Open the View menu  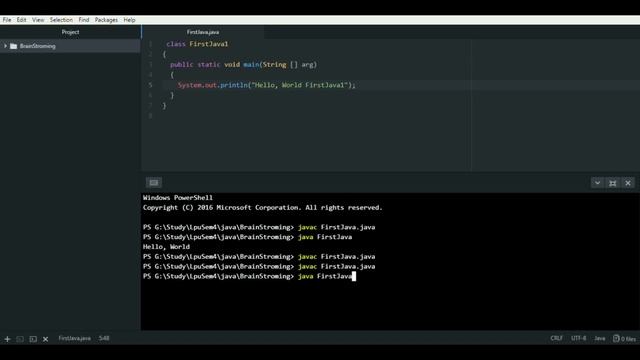pyautogui.click(x=38, y=20)
